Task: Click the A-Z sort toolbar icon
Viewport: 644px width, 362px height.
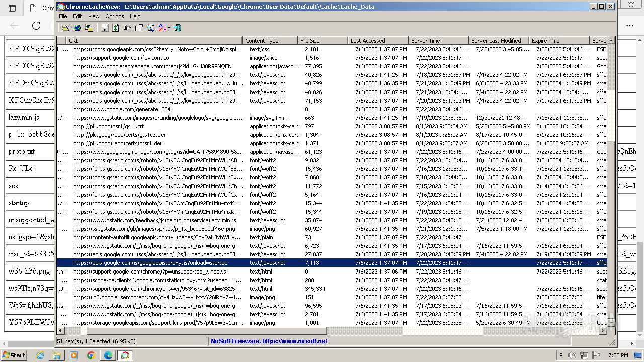Action: (x=162, y=28)
